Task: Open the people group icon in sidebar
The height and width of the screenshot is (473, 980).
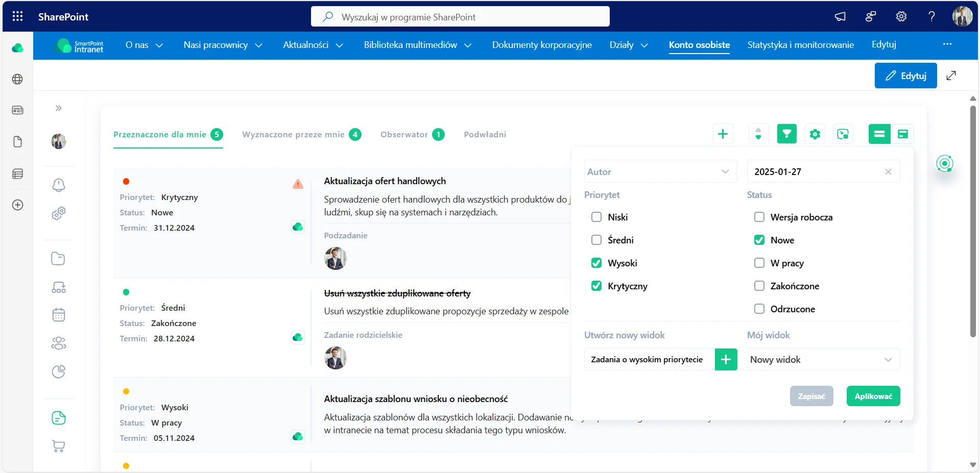Action: (59, 343)
